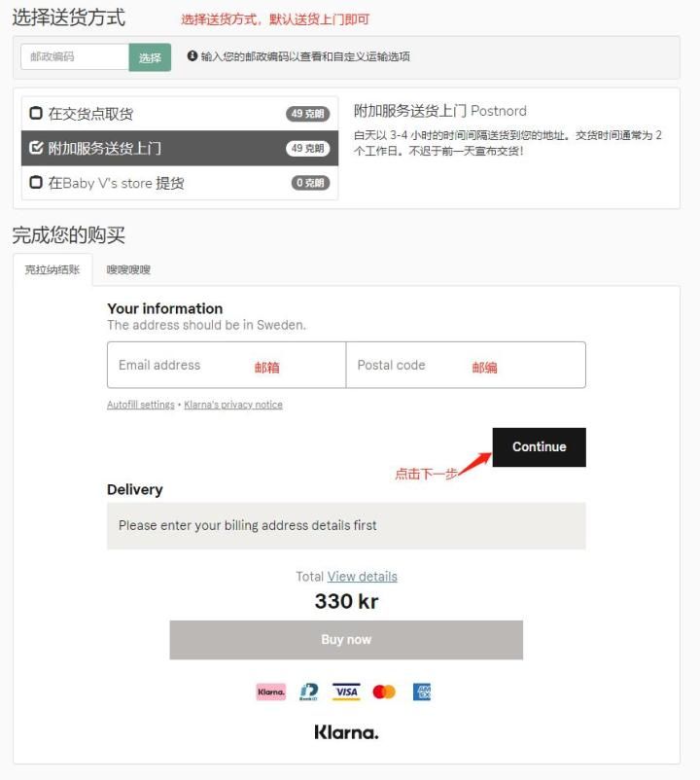
Task: Open the Autofill settings link
Action: click(141, 405)
